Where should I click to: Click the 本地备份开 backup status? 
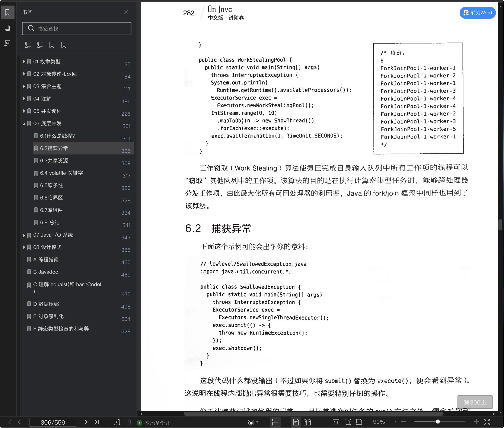[x=154, y=423]
